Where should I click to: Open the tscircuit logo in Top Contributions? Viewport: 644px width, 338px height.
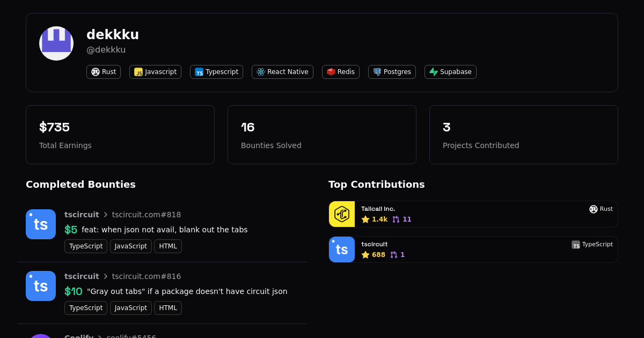pos(342,249)
